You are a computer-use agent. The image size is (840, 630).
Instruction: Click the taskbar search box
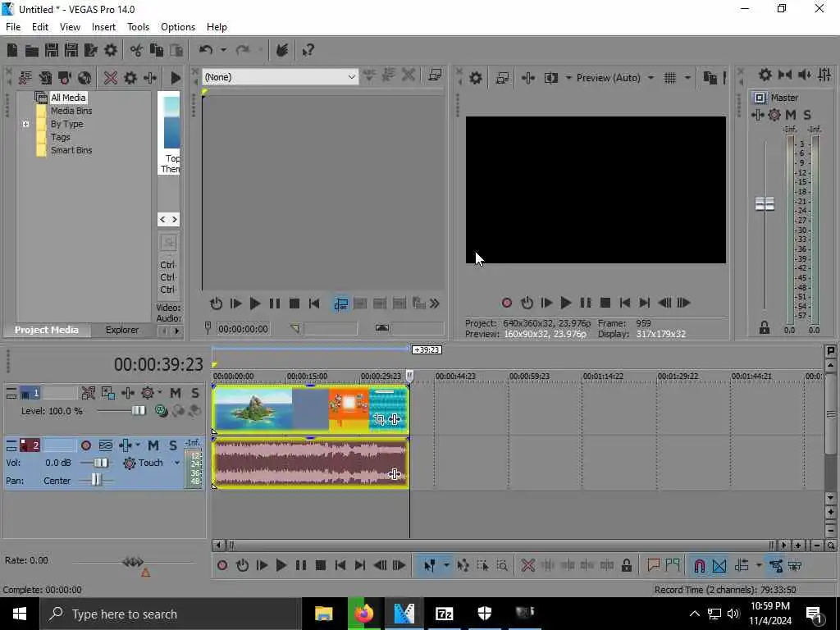coord(171,614)
